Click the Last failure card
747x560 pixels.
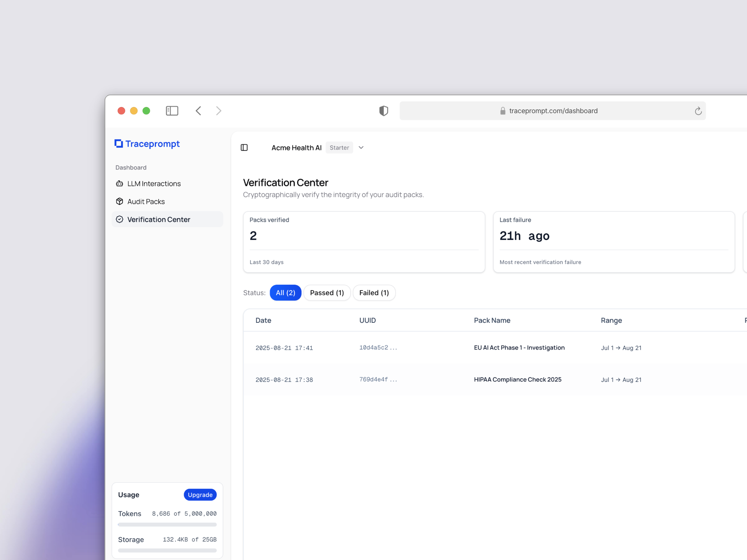point(614,242)
